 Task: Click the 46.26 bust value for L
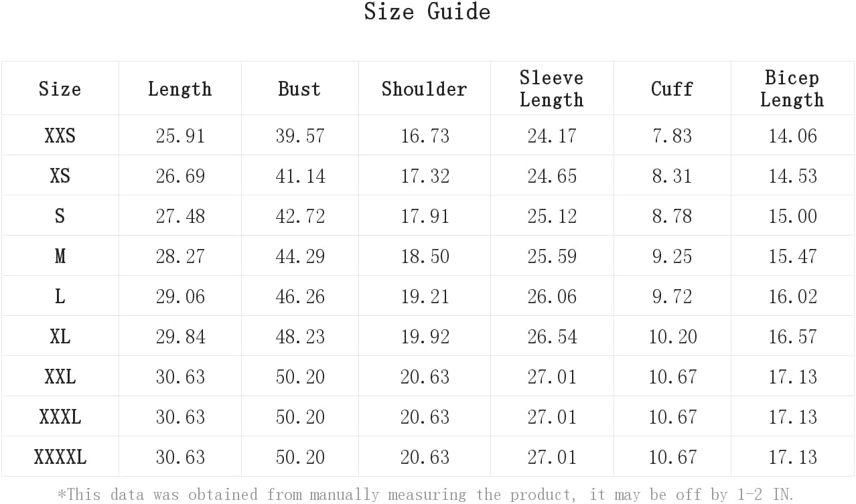pos(299,297)
